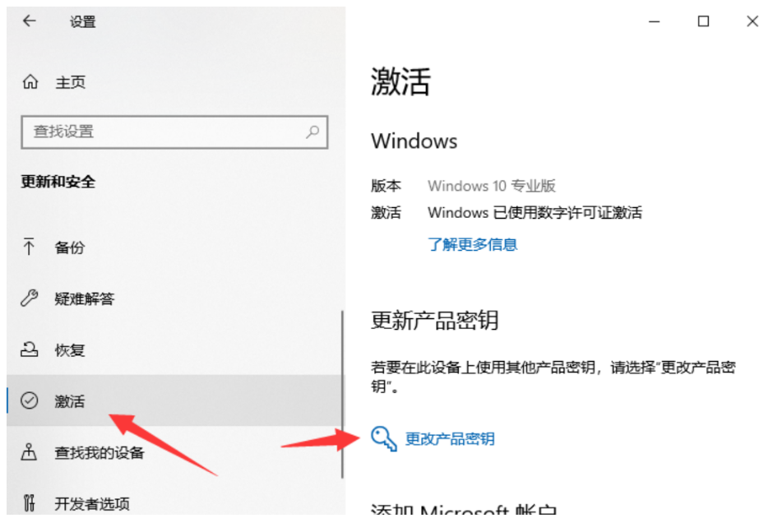Click the checkmark circle icon for 激活
The image size is (764, 532).
click(x=30, y=400)
